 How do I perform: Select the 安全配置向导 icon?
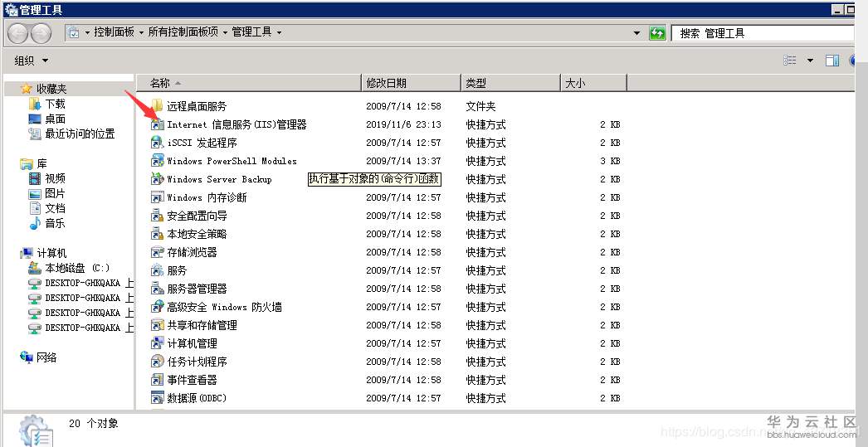pyautogui.click(x=157, y=216)
